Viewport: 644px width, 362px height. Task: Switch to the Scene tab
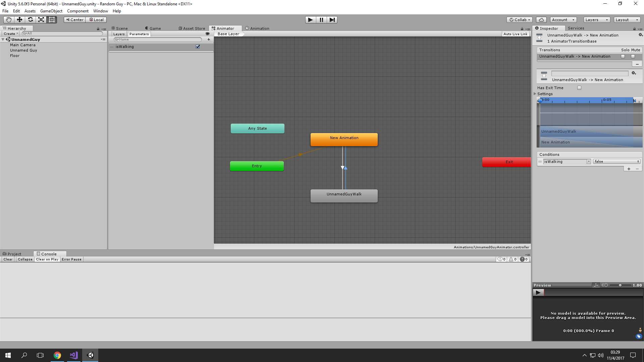(x=120, y=28)
